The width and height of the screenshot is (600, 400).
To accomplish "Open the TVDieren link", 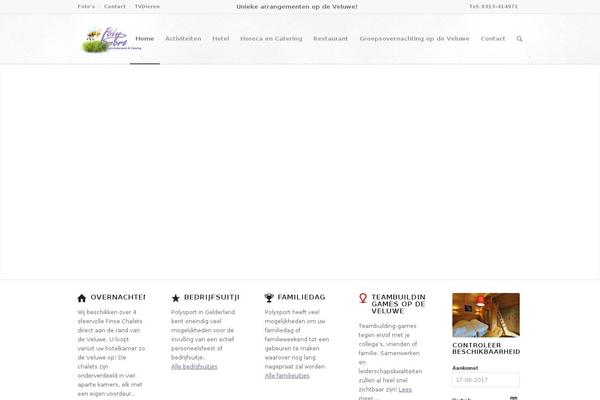I will pos(147,6).
